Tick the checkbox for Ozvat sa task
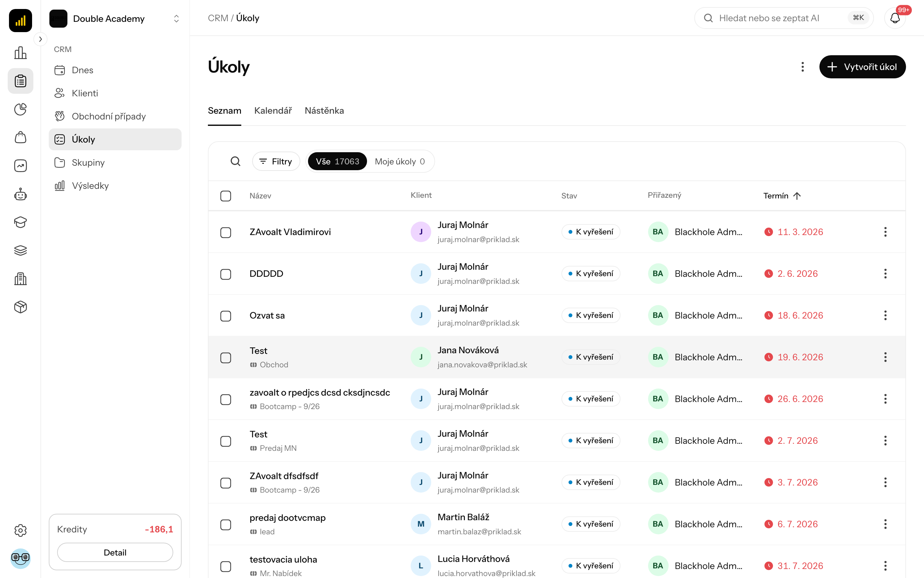This screenshot has height=578, width=924. [x=226, y=316]
